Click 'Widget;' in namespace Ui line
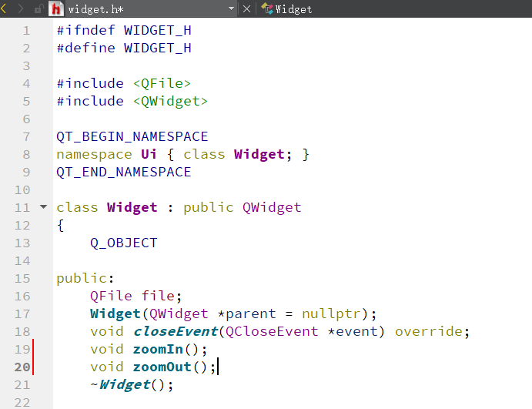Screen dimensions: 532x409 [263, 155]
